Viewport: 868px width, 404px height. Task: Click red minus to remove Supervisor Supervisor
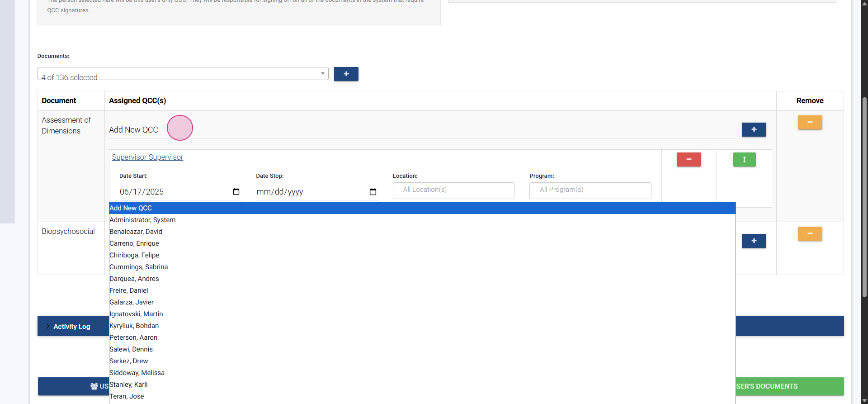pos(689,159)
